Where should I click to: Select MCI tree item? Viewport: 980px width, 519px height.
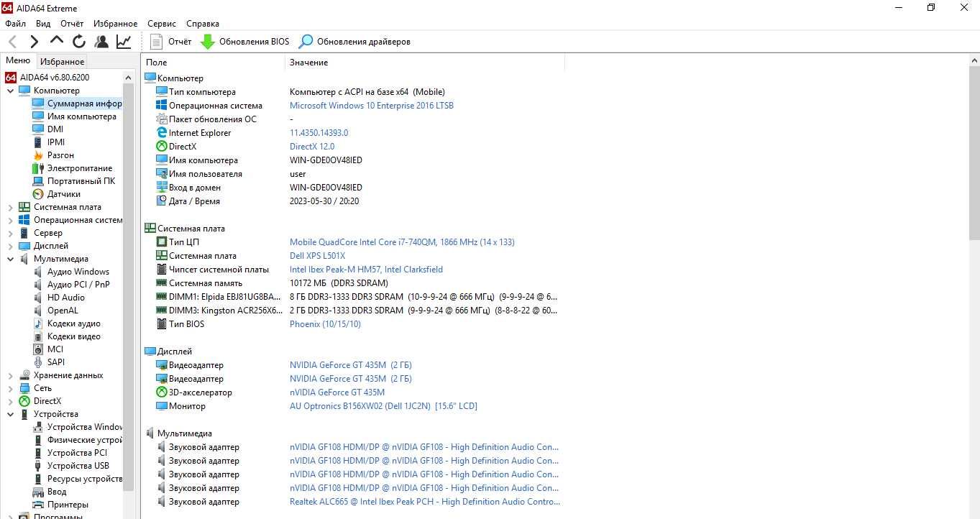[48, 349]
